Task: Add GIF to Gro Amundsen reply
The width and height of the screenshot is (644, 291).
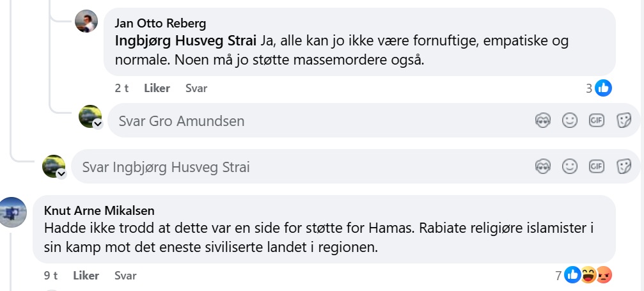Action: 597,120
